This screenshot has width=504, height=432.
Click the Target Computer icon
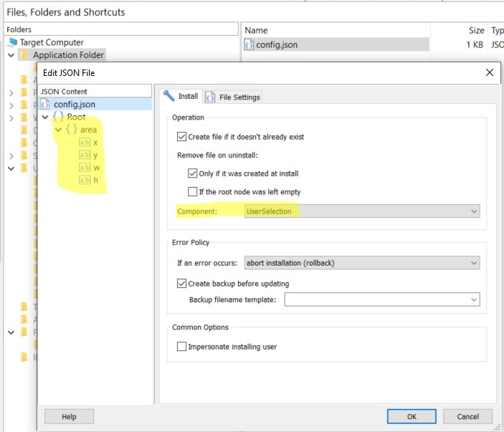[12, 42]
